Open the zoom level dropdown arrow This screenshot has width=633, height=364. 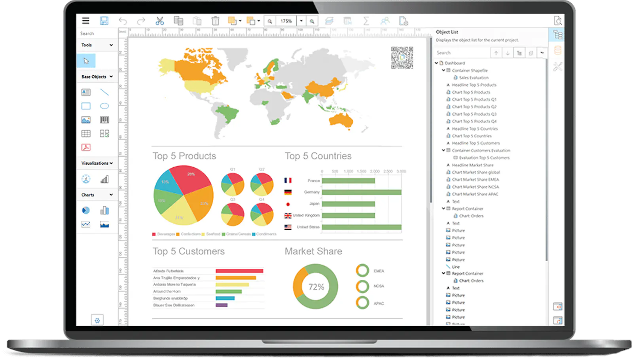pyautogui.click(x=301, y=21)
